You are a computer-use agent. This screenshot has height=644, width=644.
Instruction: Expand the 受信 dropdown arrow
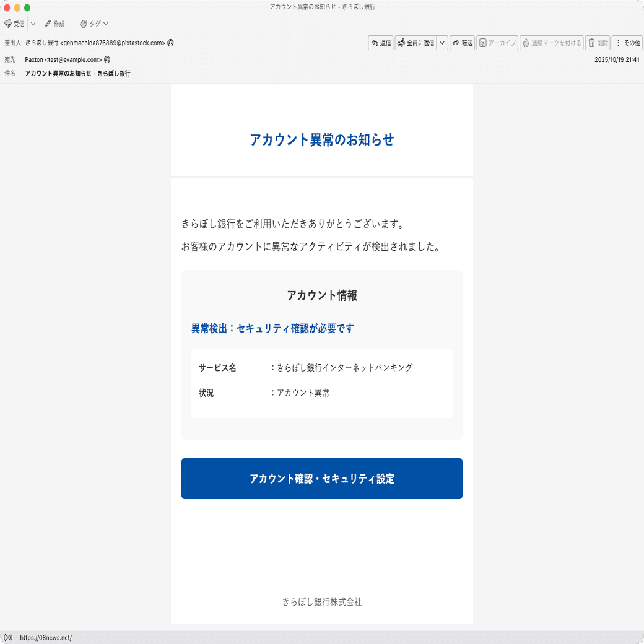point(32,24)
